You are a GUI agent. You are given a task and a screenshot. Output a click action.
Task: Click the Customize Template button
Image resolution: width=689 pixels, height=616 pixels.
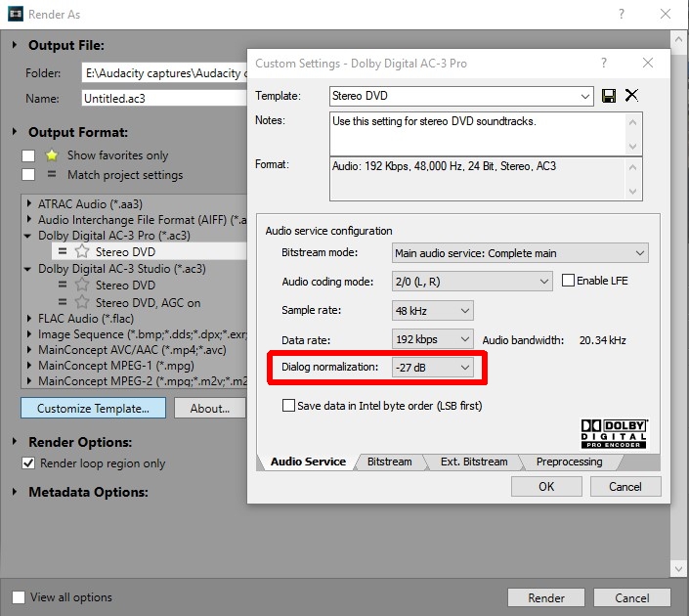click(93, 408)
